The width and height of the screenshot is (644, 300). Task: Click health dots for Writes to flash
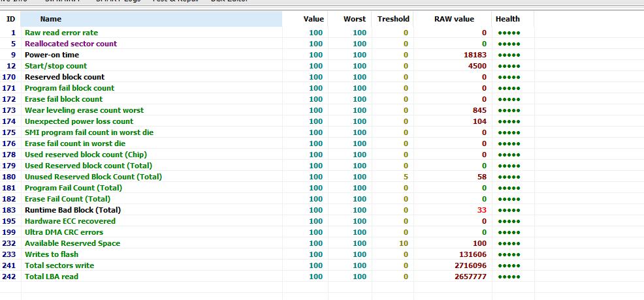coord(509,254)
